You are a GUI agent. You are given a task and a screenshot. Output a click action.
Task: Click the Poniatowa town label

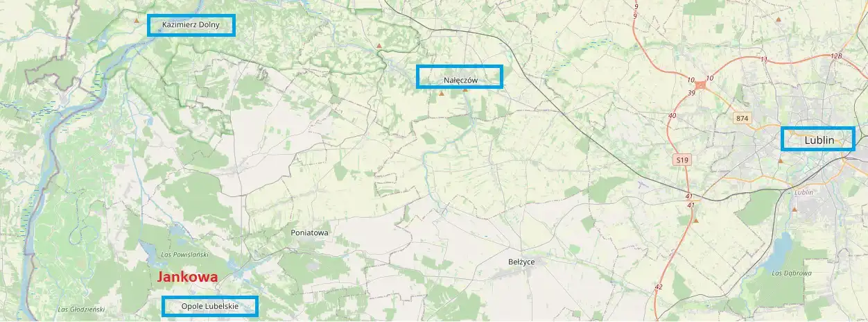coord(309,233)
